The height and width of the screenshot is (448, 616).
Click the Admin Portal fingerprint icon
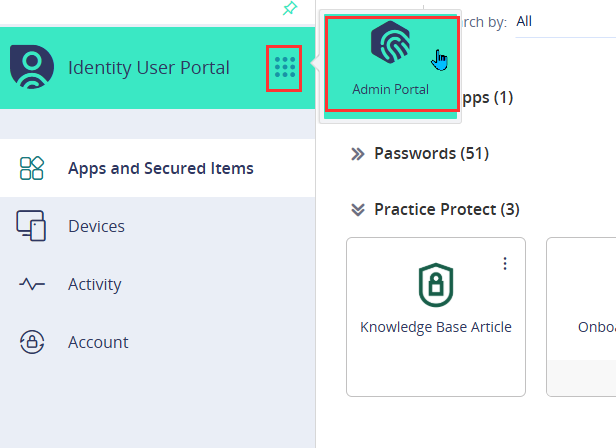coord(390,42)
